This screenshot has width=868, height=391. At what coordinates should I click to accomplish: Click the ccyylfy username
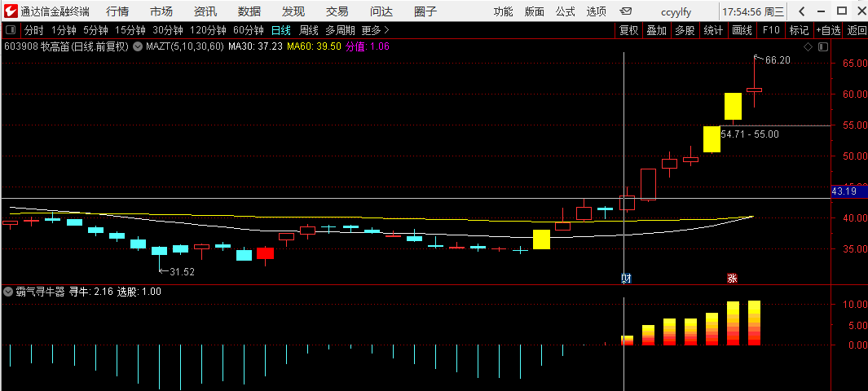[676, 11]
